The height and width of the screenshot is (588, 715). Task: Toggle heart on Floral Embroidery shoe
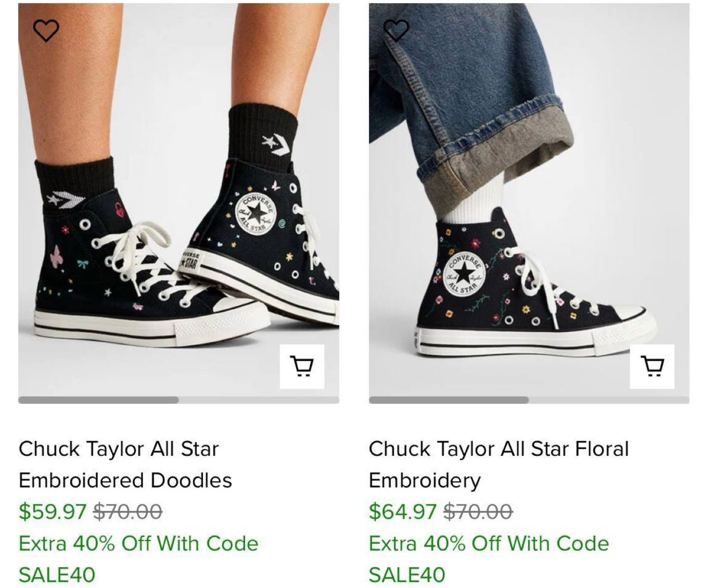[x=396, y=30]
